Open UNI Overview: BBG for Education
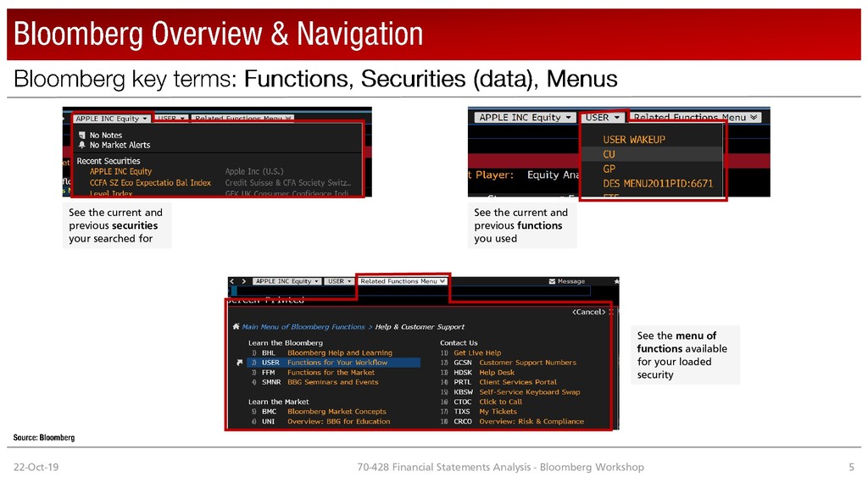The image size is (868, 488). click(320, 421)
